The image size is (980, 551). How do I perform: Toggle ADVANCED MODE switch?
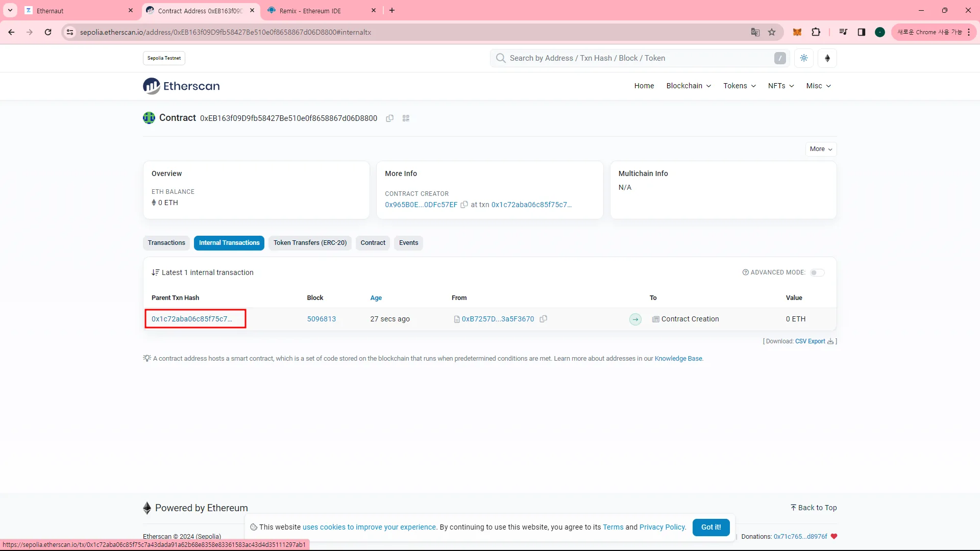pos(817,272)
